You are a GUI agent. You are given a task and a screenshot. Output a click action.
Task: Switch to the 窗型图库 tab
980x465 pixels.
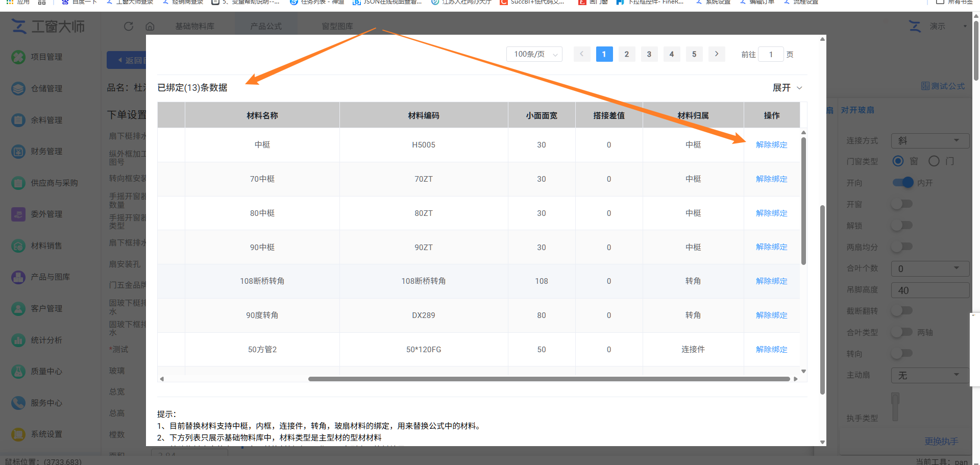click(x=337, y=26)
